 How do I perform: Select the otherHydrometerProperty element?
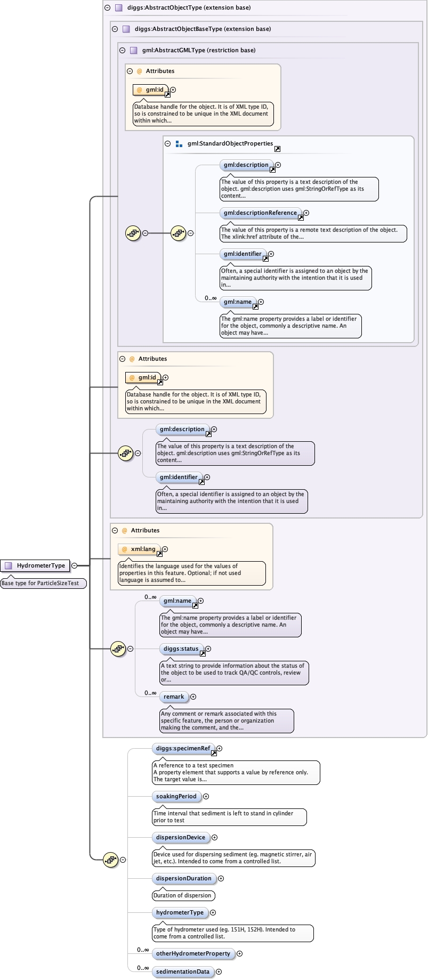pyautogui.click(x=193, y=954)
